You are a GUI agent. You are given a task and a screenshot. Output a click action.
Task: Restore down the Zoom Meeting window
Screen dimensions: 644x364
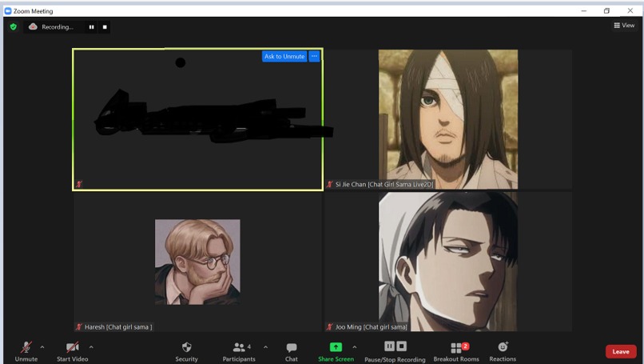606,10
